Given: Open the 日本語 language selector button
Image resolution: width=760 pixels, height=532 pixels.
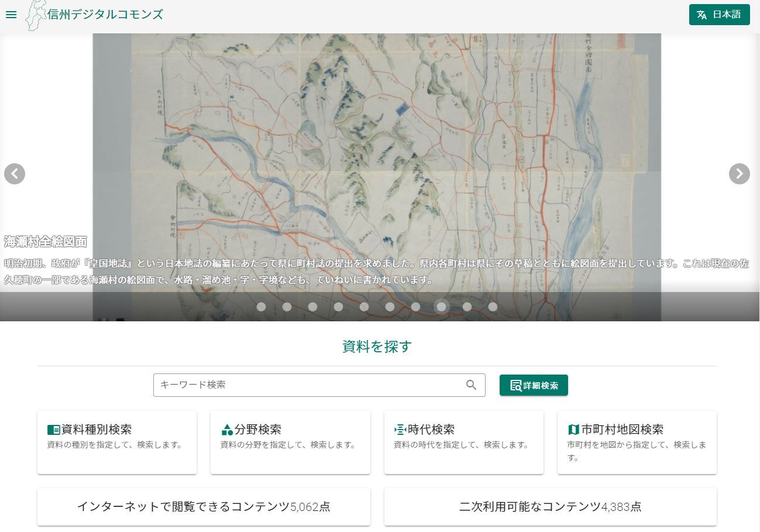Looking at the screenshot, I should 719,15.
